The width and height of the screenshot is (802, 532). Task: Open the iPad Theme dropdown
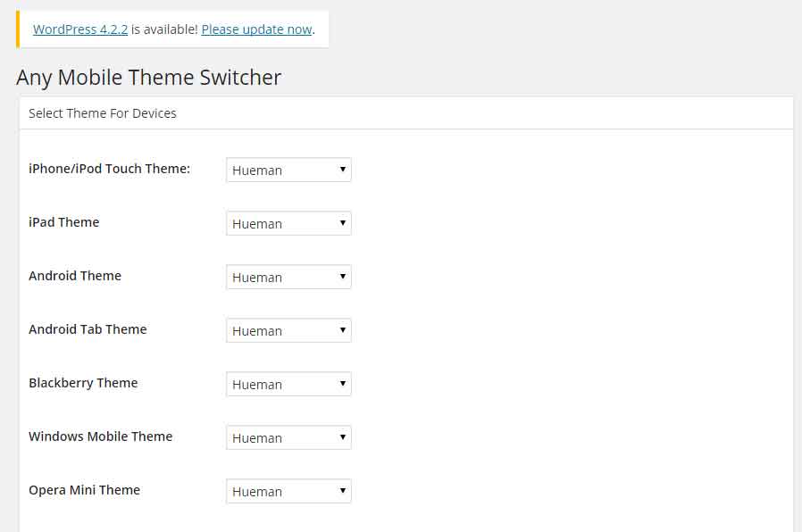[288, 223]
